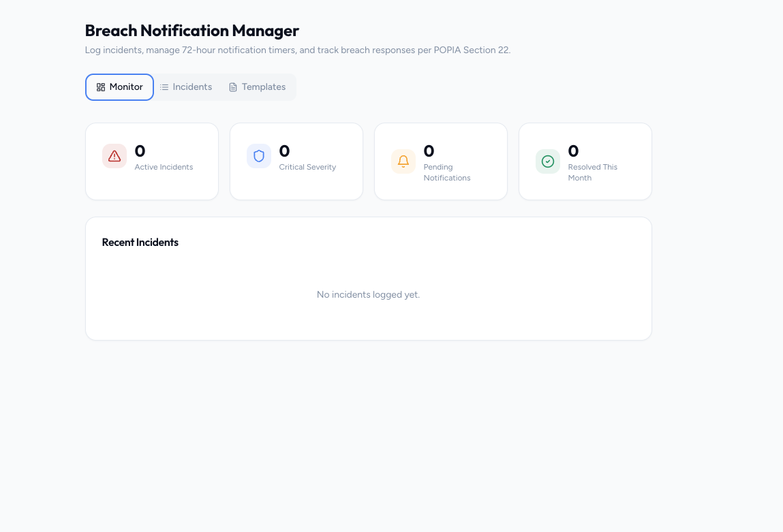Select the Critical Severity label
This screenshot has height=532, width=783.
[307, 167]
